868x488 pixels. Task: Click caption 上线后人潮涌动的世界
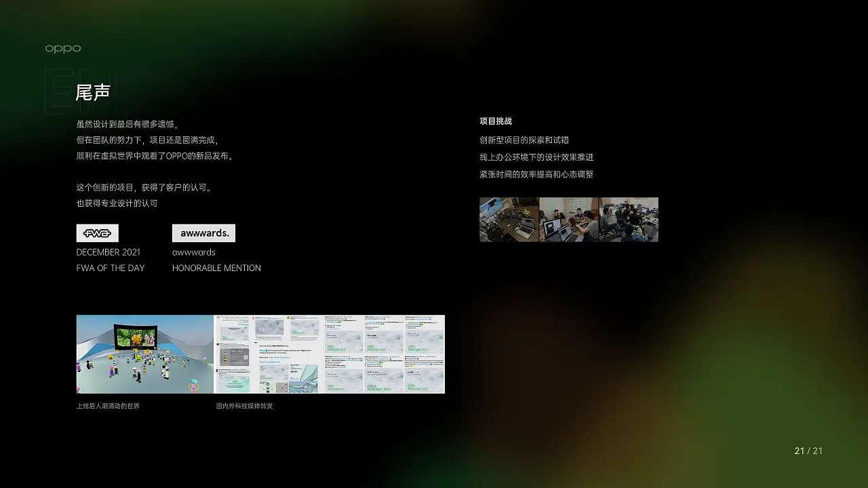pyautogui.click(x=108, y=406)
